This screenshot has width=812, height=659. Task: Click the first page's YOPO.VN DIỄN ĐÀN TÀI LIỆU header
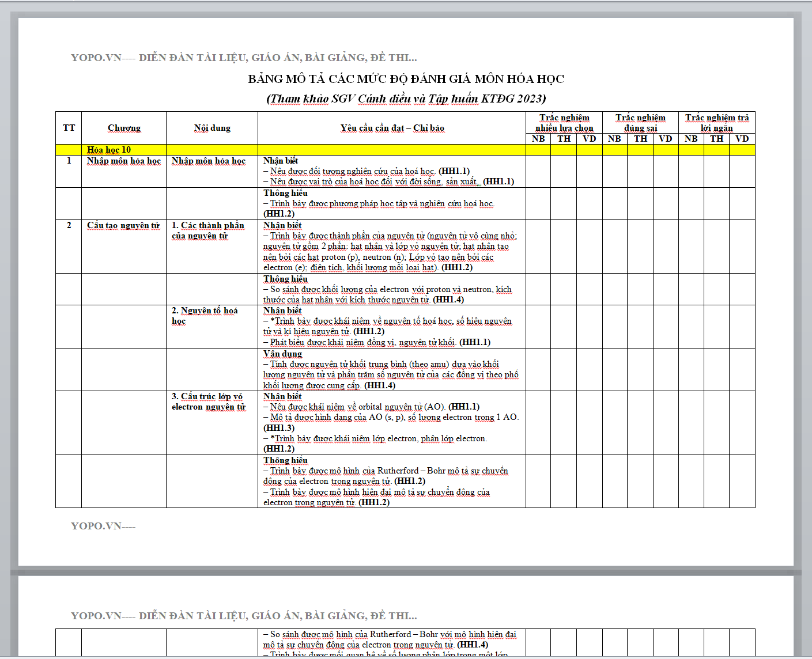click(x=244, y=58)
